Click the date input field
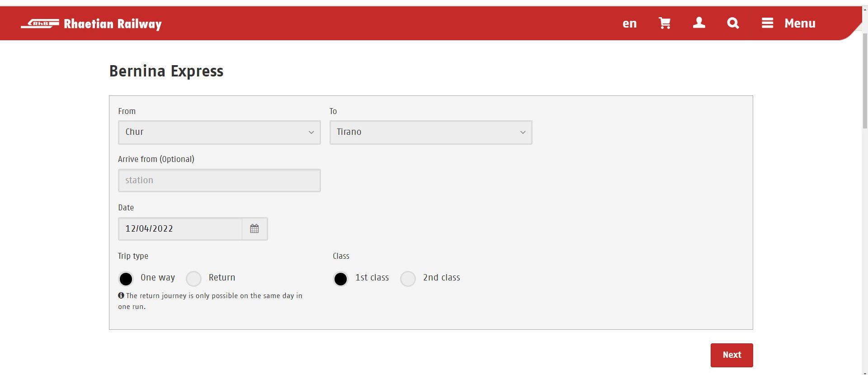Image resolution: width=868 pixels, height=375 pixels. pos(180,229)
